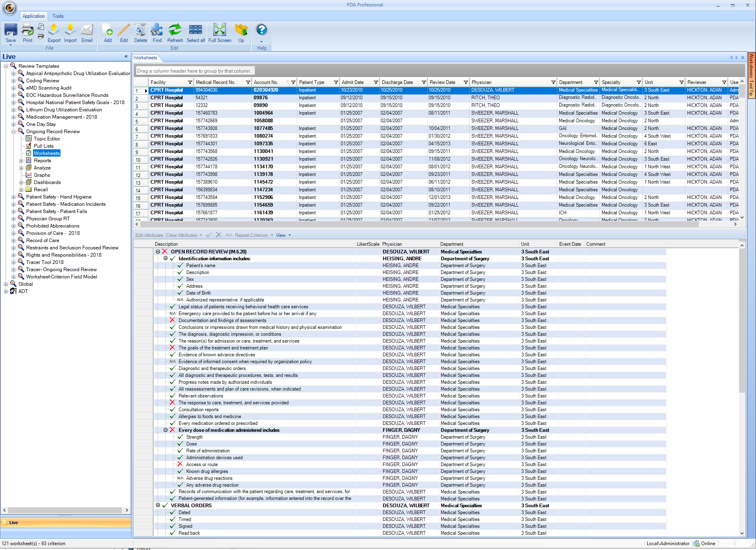This screenshot has height=550, width=756.
Task: Click the application orb button top-left
Action: tap(10, 8)
